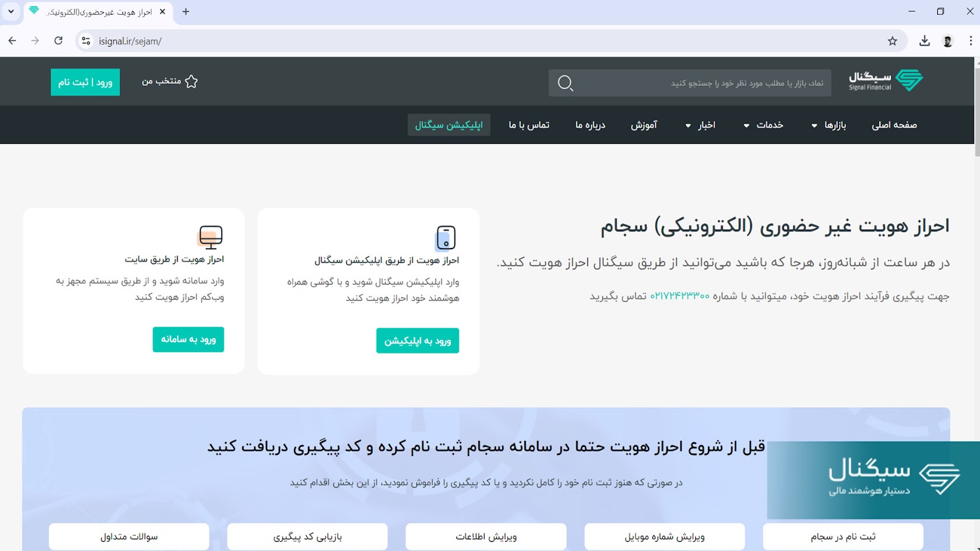
Task: Click the phone number ۰۲۱۷۲۴۲۳۳۰۰ link
Action: coord(679,296)
